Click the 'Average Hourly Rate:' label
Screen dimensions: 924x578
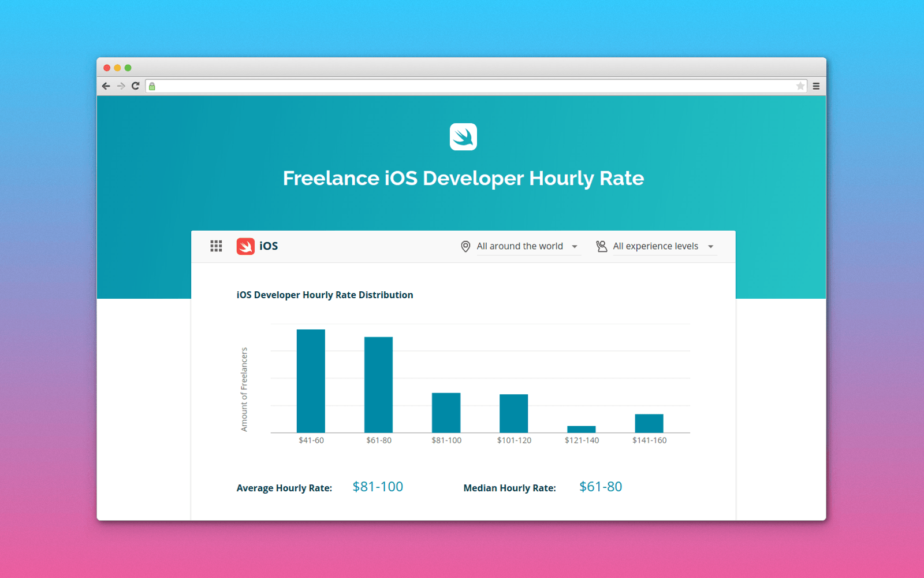[284, 488]
